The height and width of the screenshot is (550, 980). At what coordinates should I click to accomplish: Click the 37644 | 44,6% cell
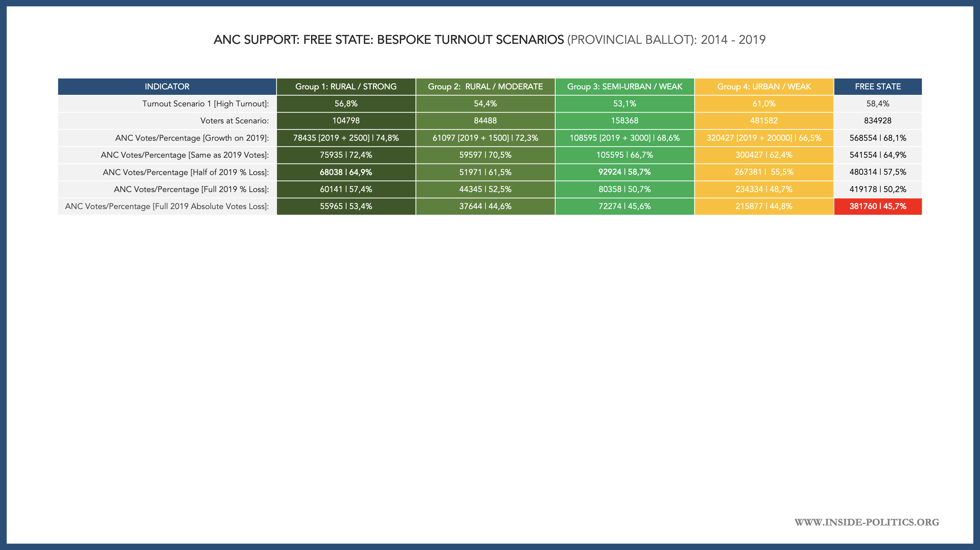485,206
